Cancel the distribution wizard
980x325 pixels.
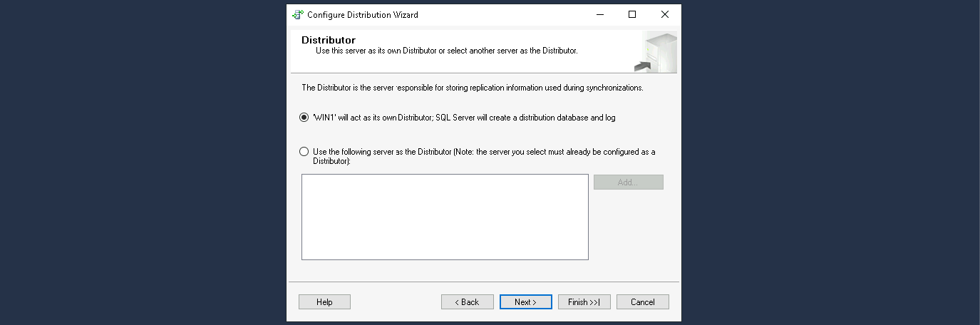tap(642, 302)
